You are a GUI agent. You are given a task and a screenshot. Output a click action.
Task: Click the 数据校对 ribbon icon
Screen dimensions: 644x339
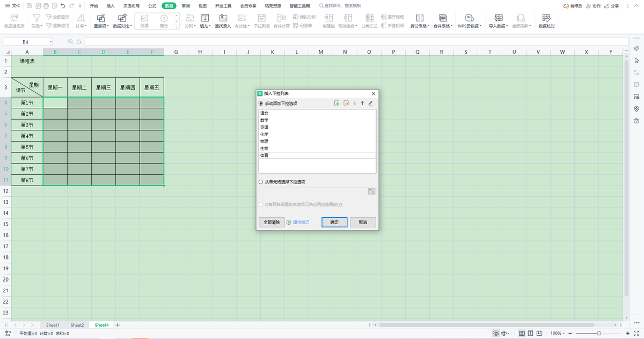tap(546, 21)
